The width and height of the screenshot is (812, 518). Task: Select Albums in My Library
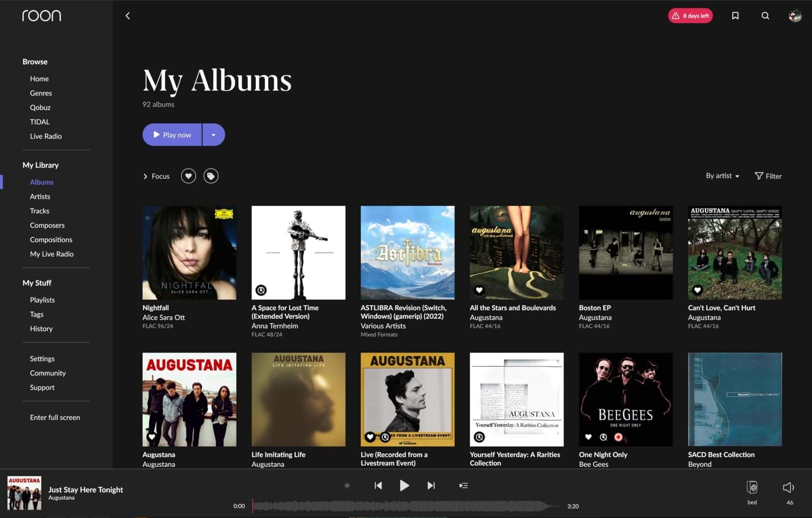click(42, 182)
